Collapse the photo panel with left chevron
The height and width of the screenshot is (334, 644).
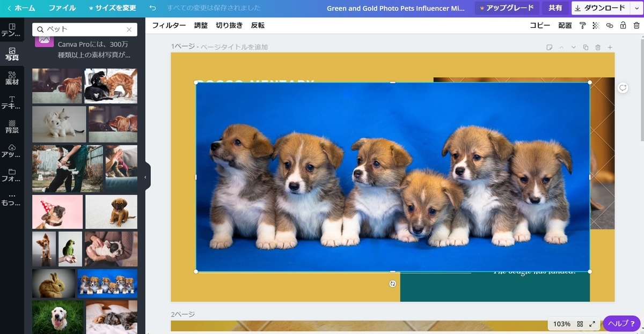coord(145,176)
